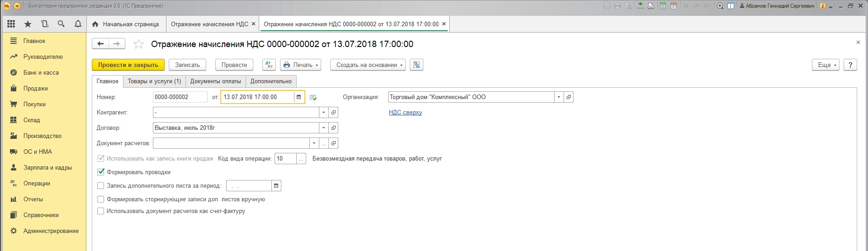The width and height of the screenshot is (868, 251).
Task: Open the history icon in top panel
Action: pos(44,24)
